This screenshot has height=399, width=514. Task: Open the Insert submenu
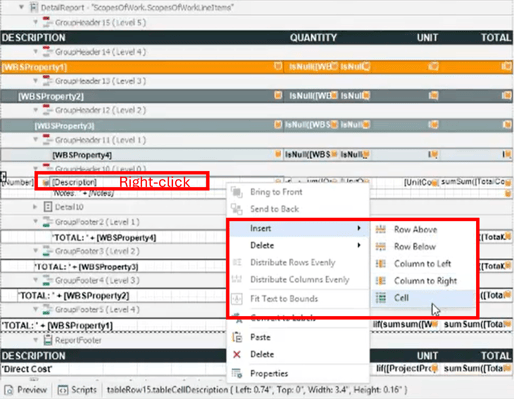[299, 228]
